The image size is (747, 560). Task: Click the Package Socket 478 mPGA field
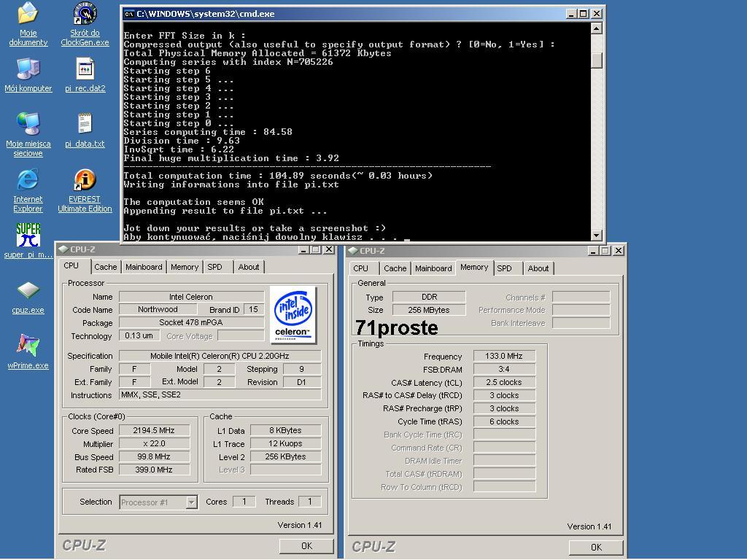click(x=191, y=322)
